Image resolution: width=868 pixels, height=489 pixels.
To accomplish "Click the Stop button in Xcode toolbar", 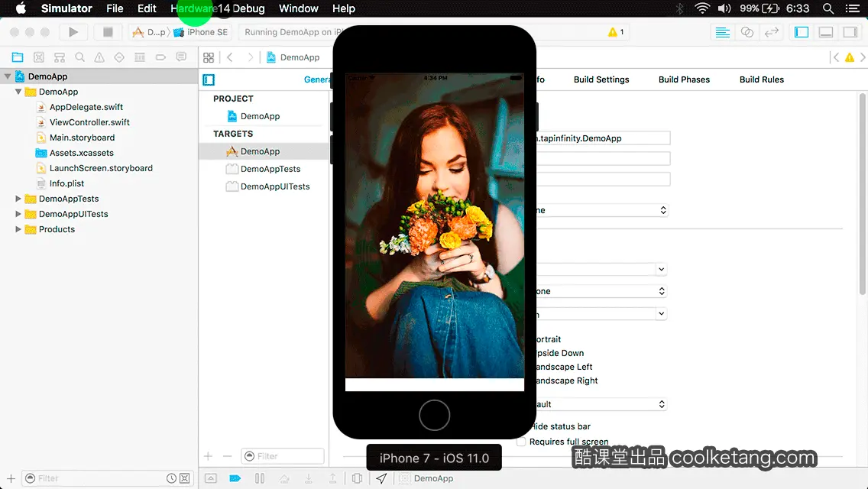I will pyautogui.click(x=108, y=32).
